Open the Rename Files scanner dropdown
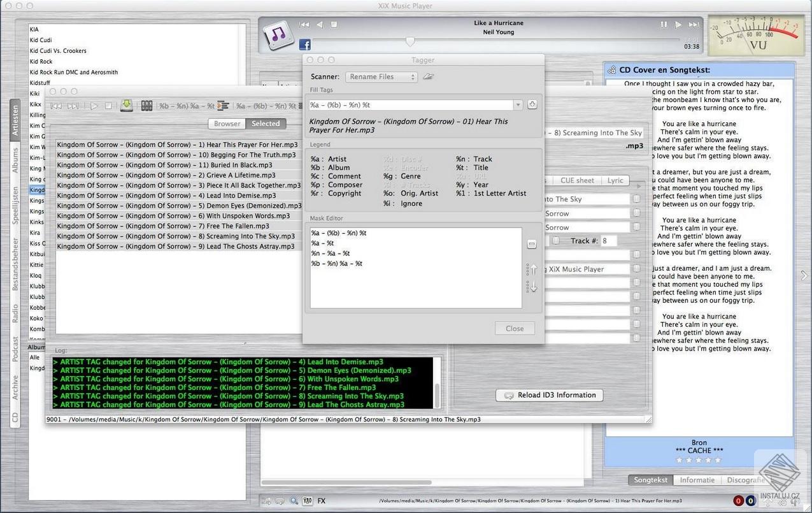 point(381,76)
